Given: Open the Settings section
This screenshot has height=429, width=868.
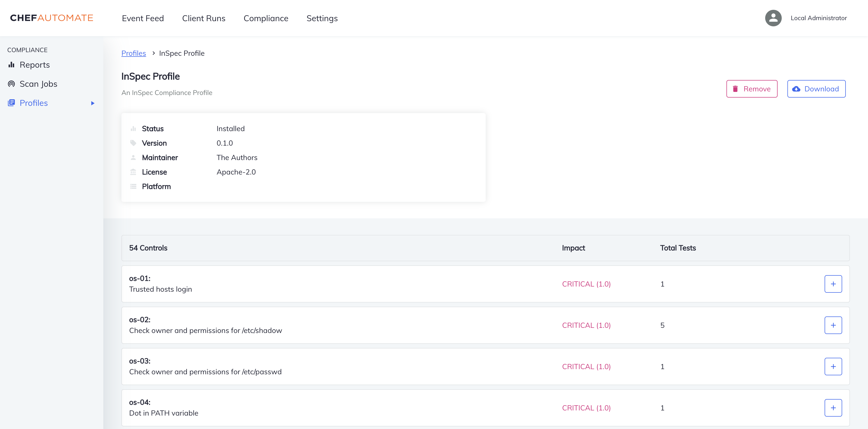Looking at the screenshot, I should point(322,18).
